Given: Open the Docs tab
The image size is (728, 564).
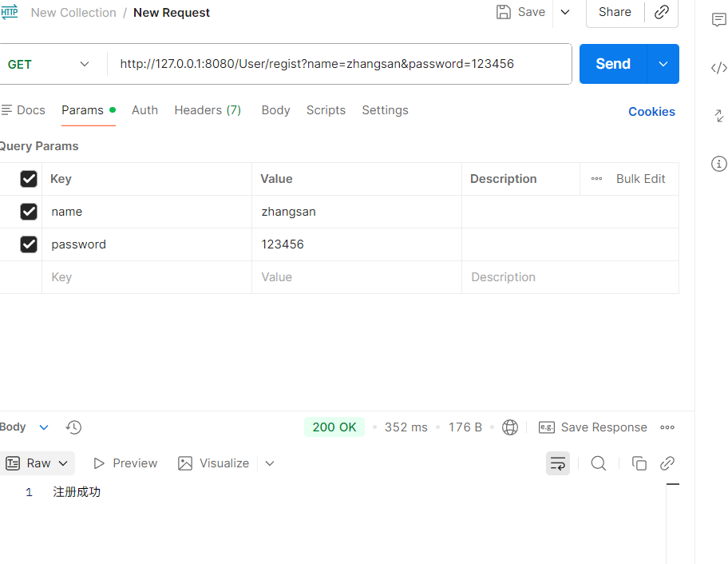Looking at the screenshot, I should click(x=23, y=110).
